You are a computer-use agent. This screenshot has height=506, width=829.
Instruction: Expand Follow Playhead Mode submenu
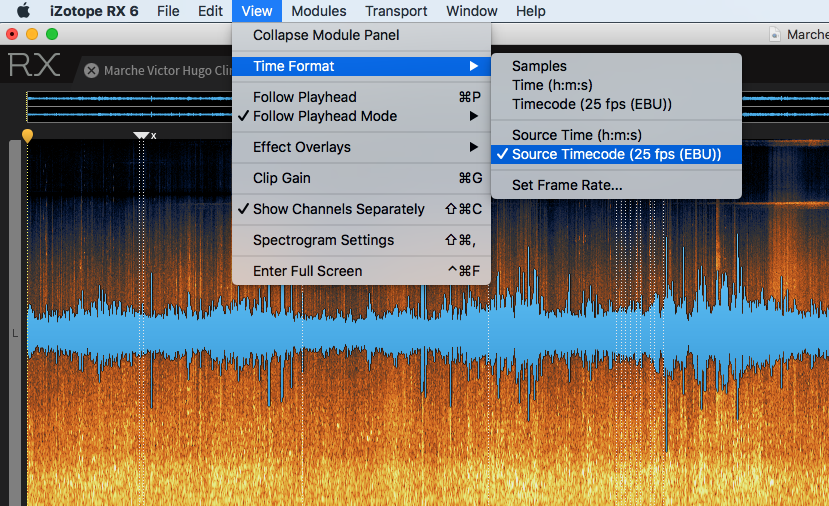[362, 116]
